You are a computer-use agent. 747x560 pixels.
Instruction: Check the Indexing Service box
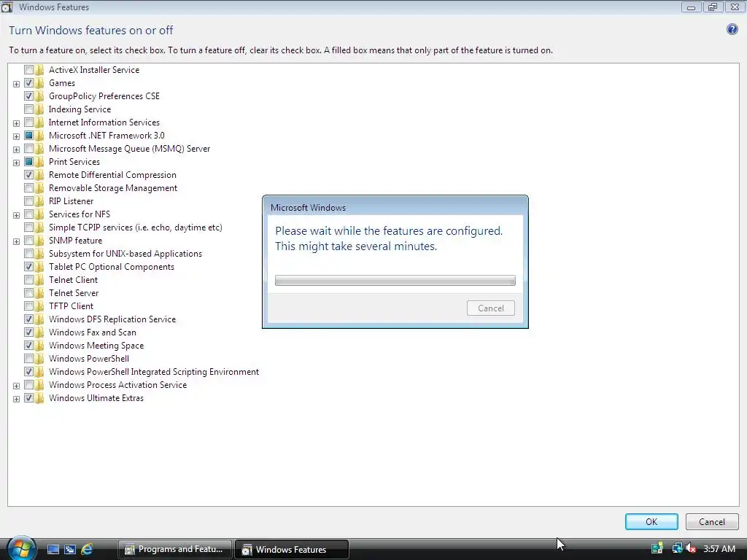[x=28, y=109]
